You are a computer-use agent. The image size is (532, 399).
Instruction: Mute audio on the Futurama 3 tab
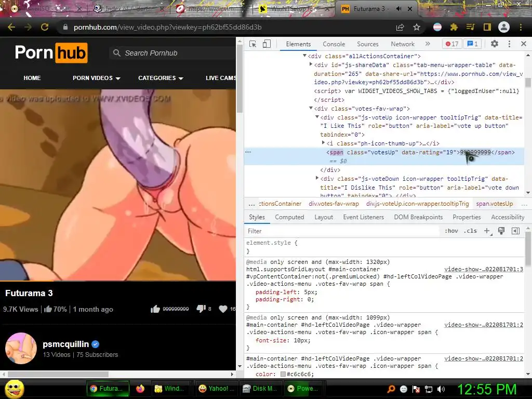tap(398, 9)
